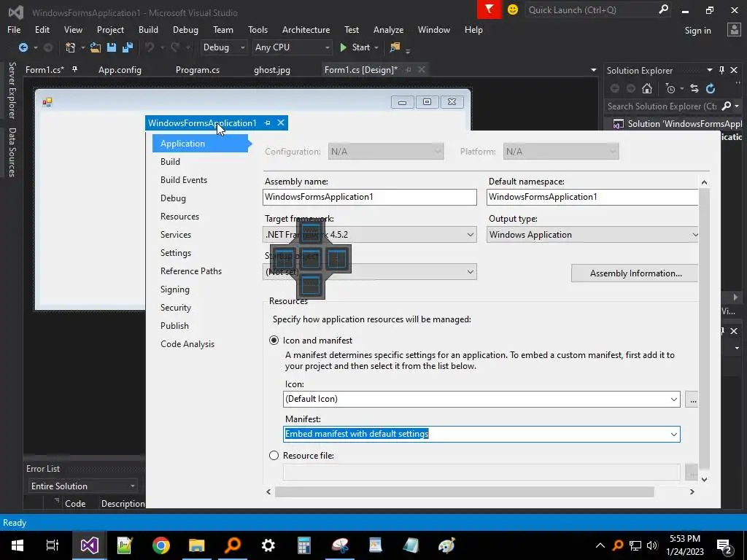The height and width of the screenshot is (560, 747).
Task: Click the Sync with Active Document icon
Action: click(694, 88)
